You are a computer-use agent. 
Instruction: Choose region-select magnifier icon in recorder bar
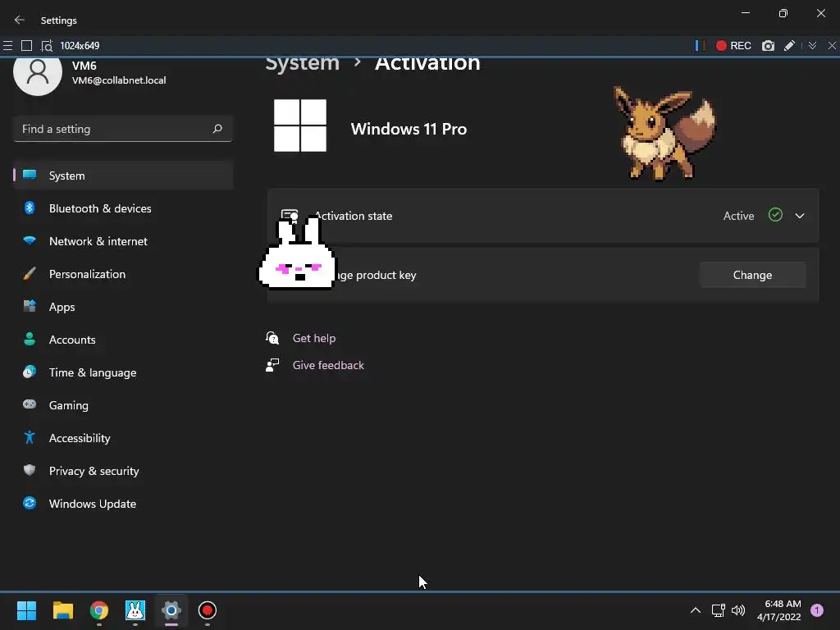click(x=47, y=46)
